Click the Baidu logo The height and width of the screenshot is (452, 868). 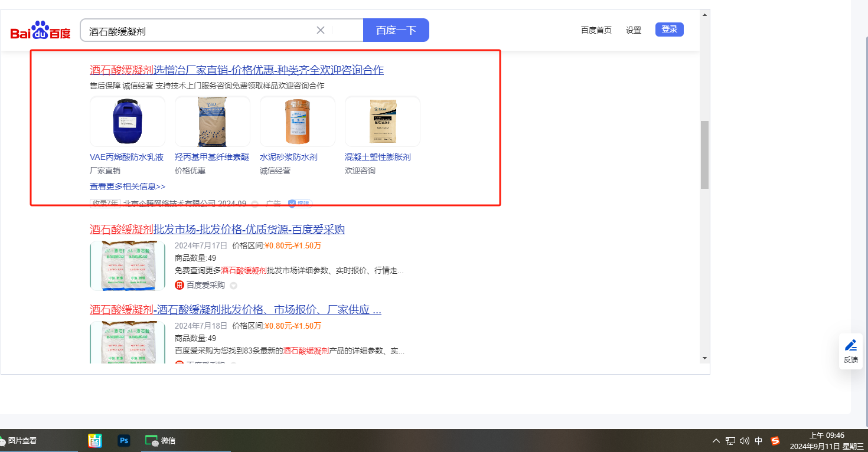pyautogui.click(x=40, y=31)
